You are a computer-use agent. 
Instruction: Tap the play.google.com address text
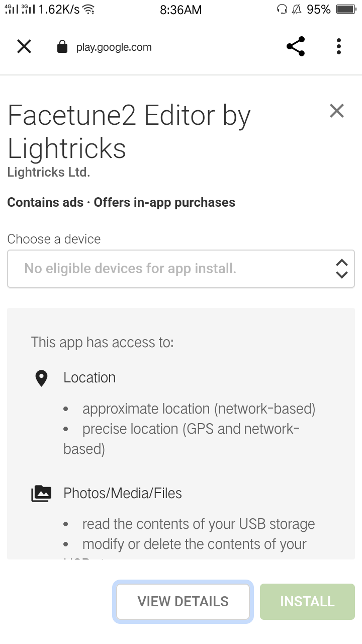coord(114,47)
